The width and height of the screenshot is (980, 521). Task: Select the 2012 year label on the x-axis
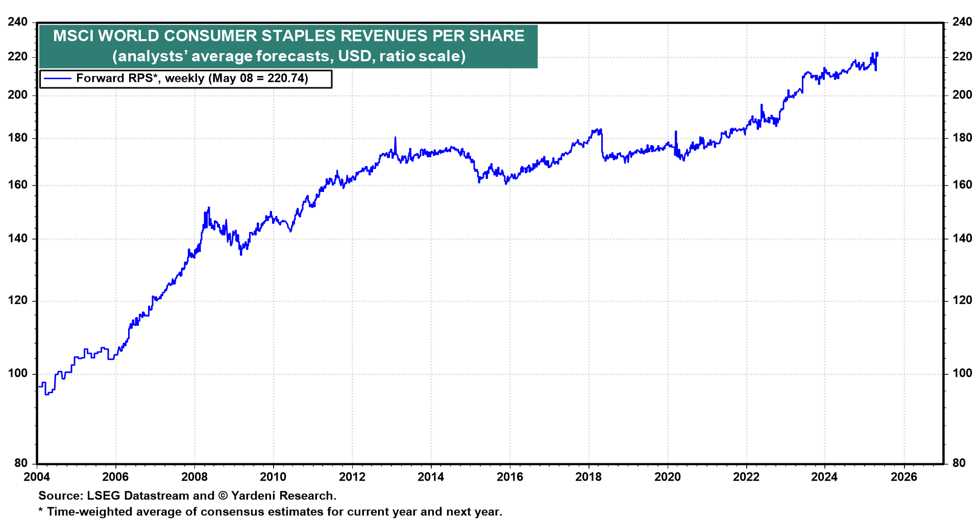click(x=352, y=477)
